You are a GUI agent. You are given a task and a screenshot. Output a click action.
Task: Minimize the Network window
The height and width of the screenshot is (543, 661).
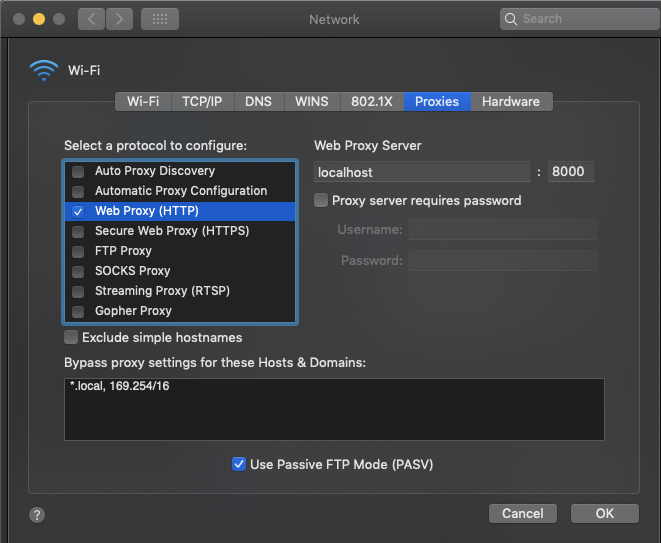click(39, 19)
